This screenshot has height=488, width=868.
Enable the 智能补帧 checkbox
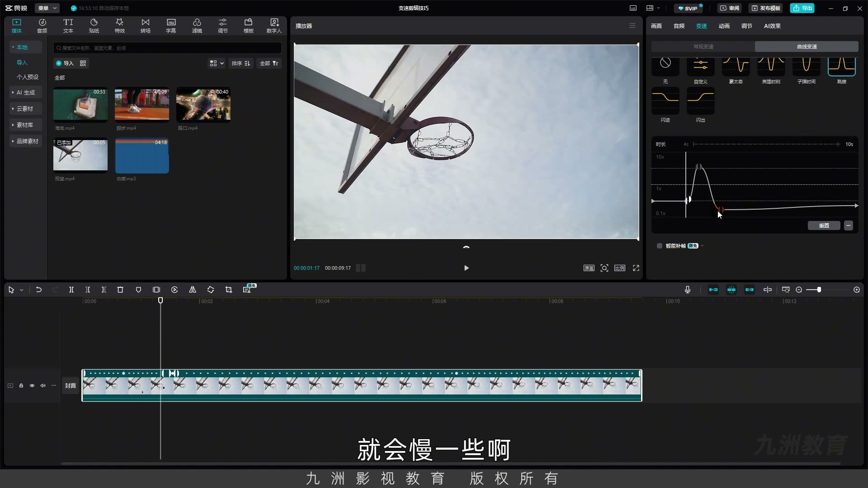(x=660, y=246)
